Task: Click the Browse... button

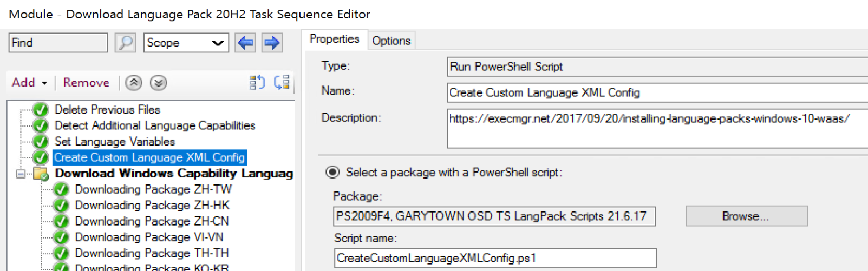Action: [746, 216]
